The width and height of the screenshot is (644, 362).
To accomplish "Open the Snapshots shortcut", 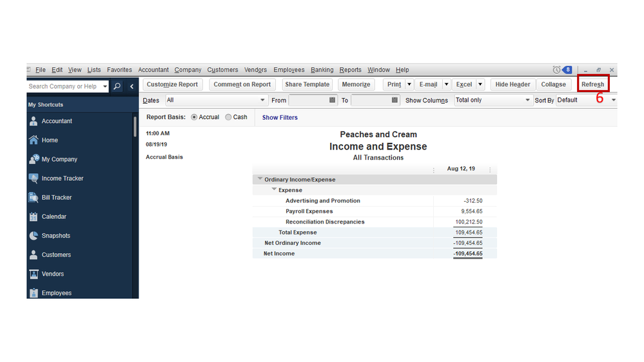I will coord(56,236).
